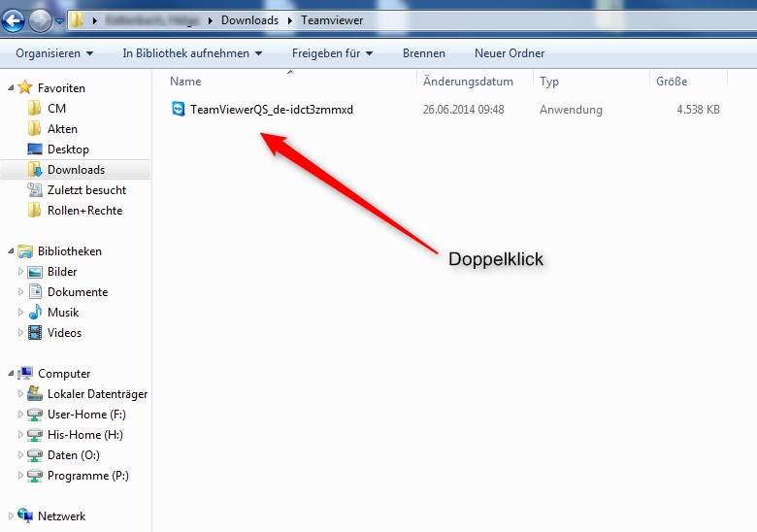This screenshot has width=757, height=532.
Task: Click the file date 26.06.2014 09:48
Action: coord(464,110)
